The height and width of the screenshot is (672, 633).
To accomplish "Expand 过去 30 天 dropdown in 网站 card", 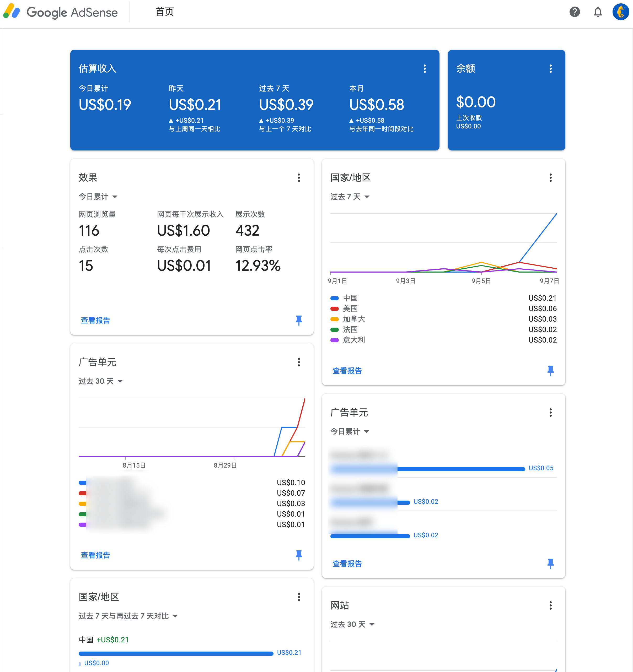I will click(352, 624).
